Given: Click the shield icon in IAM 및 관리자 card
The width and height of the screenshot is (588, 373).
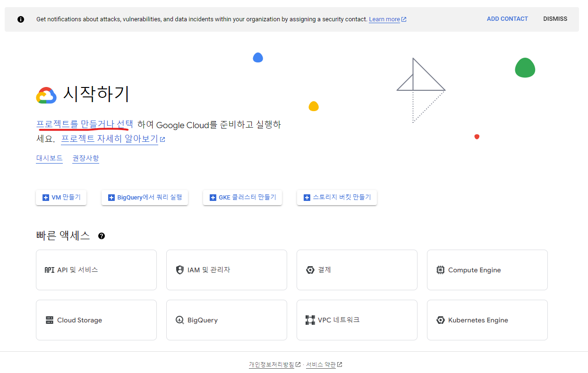Looking at the screenshot, I should tap(179, 270).
